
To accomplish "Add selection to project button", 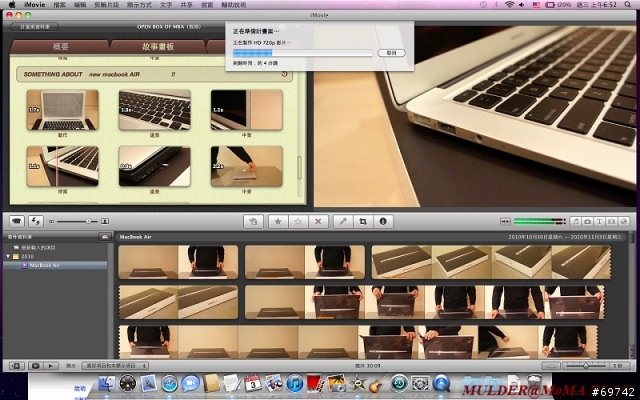I will point(253,221).
